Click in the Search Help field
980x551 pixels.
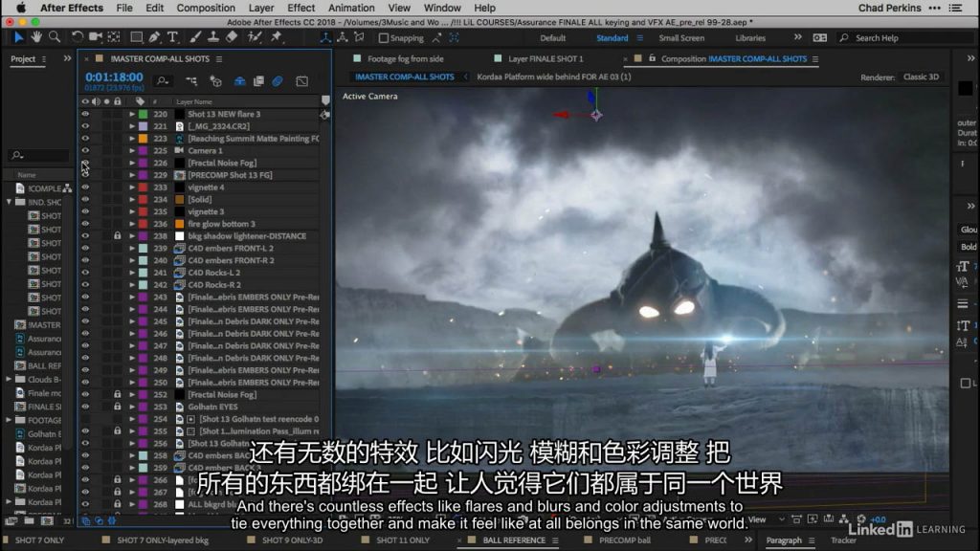tap(906, 38)
